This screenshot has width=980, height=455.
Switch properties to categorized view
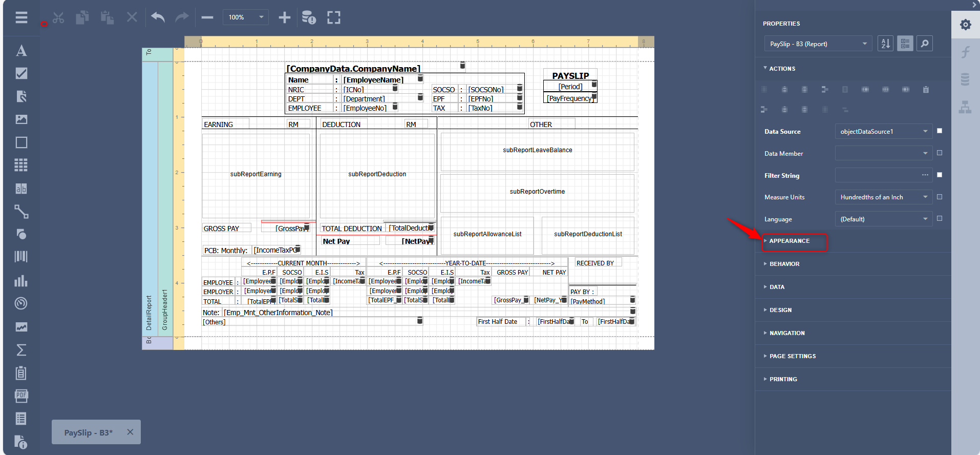905,44
